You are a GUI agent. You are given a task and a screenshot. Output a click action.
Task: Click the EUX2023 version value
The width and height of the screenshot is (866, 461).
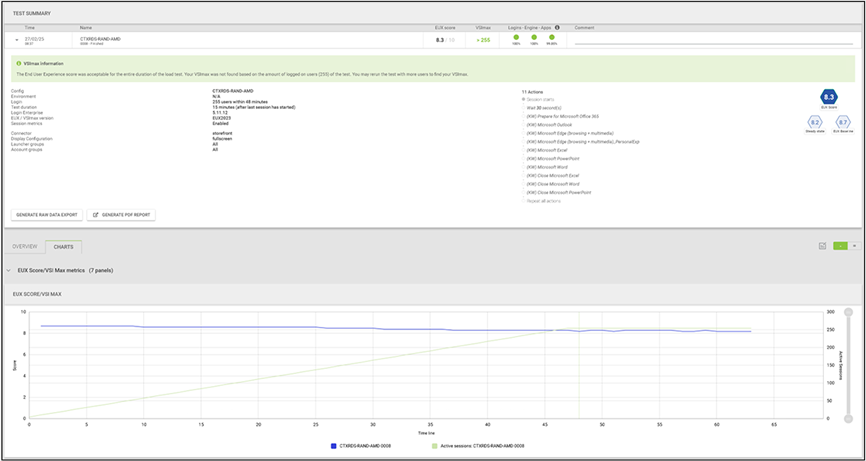coord(221,118)
